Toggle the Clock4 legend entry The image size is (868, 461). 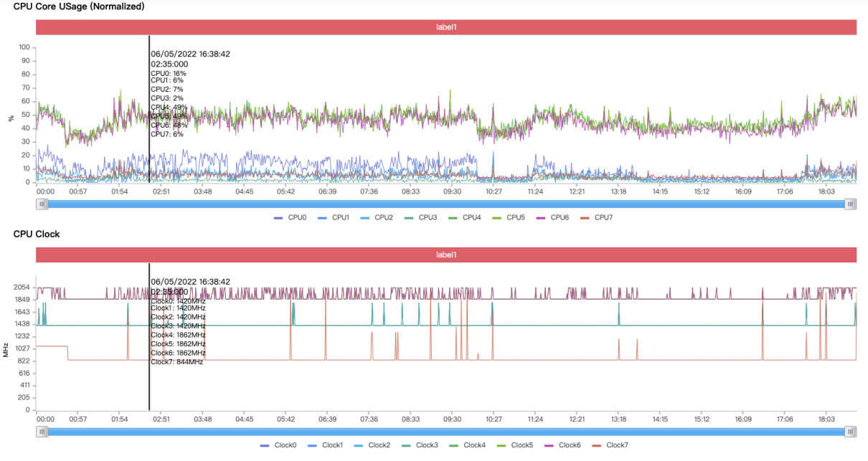[x=467, y=445]
